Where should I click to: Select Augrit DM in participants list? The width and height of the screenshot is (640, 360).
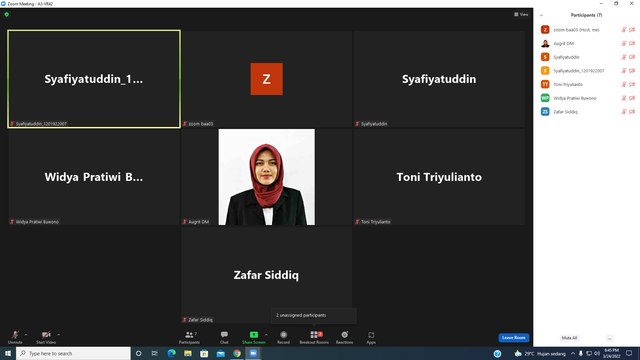point(587,43)
